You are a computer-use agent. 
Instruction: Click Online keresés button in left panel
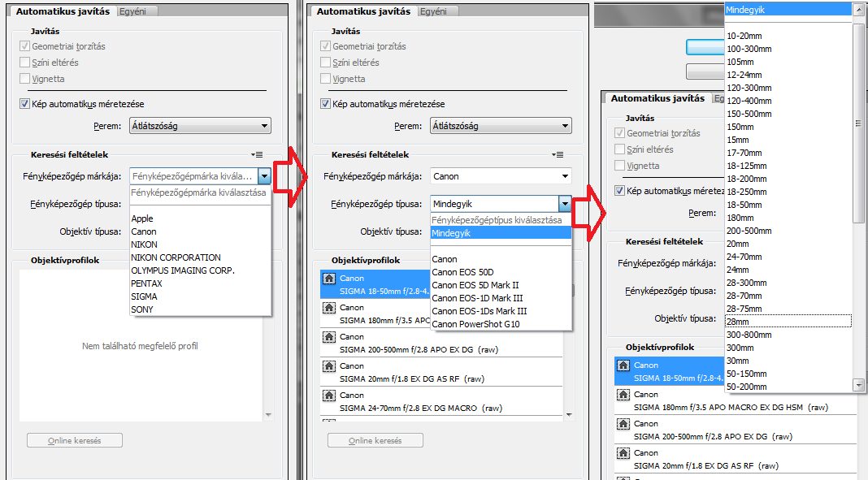pyautogui.click(x=75, y=441)
